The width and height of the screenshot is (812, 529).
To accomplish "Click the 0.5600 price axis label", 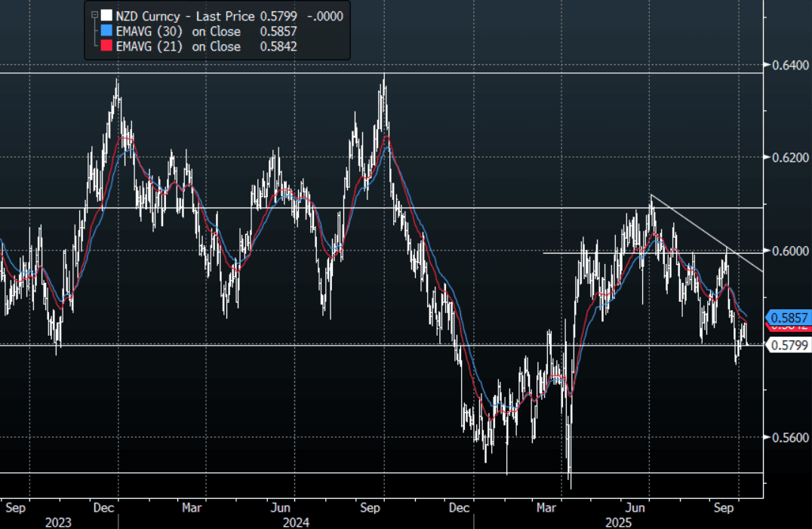I will [x=789, y=438].
